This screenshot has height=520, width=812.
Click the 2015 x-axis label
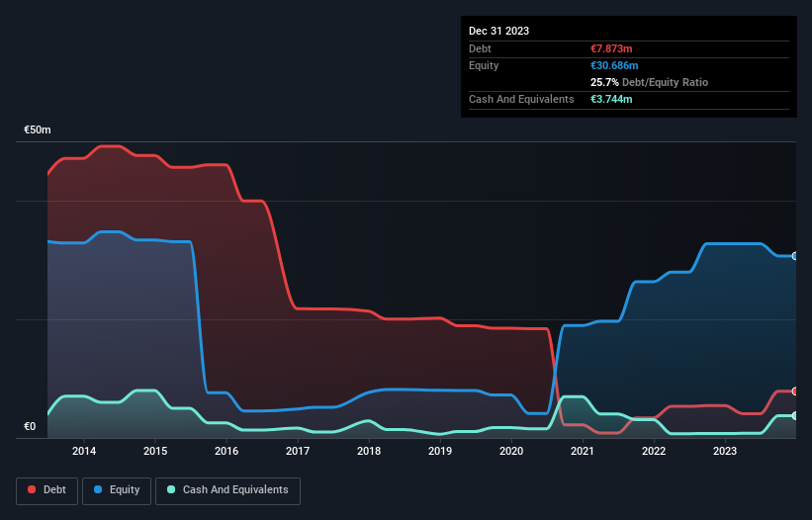(155, 451)
